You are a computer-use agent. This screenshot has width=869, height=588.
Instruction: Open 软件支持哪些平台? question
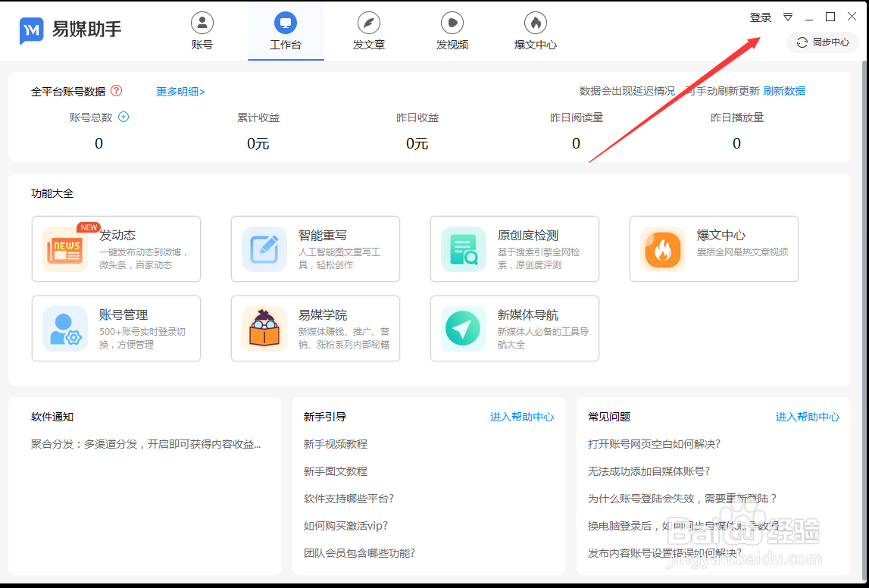pos(349,499)
